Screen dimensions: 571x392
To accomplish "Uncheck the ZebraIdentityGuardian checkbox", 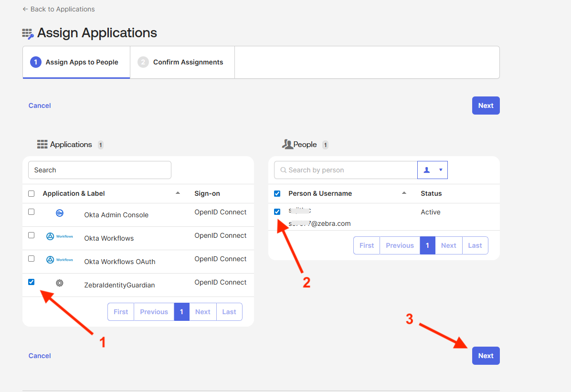I will (32, 282).
